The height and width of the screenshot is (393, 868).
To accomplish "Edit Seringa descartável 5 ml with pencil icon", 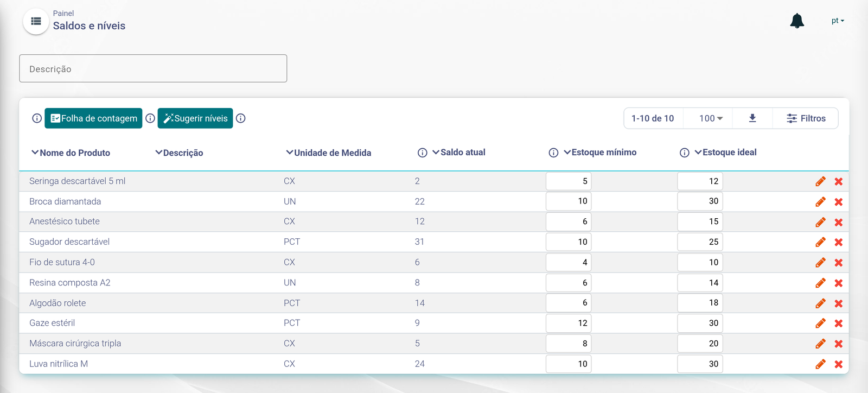I will [x=820, y=181].
